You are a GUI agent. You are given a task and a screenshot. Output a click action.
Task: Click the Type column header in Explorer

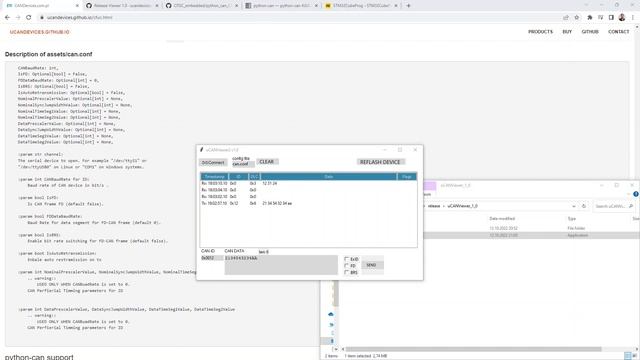click(571, 219)
